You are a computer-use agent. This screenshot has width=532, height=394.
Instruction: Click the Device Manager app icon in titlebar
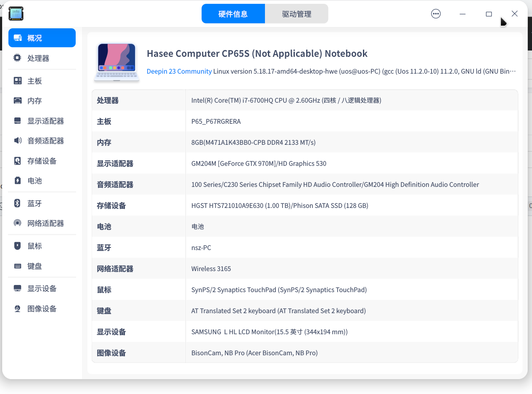point(16,13)
